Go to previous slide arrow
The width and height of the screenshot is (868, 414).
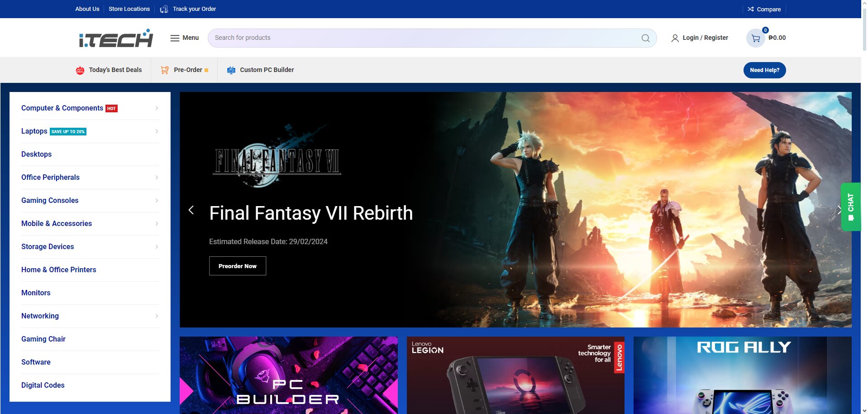click(x=191, y=210)
